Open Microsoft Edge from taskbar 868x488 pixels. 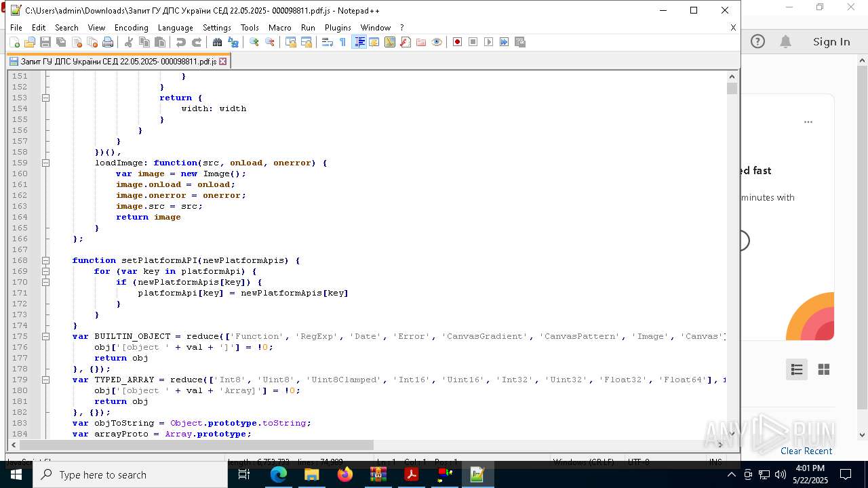coord(279,474)
